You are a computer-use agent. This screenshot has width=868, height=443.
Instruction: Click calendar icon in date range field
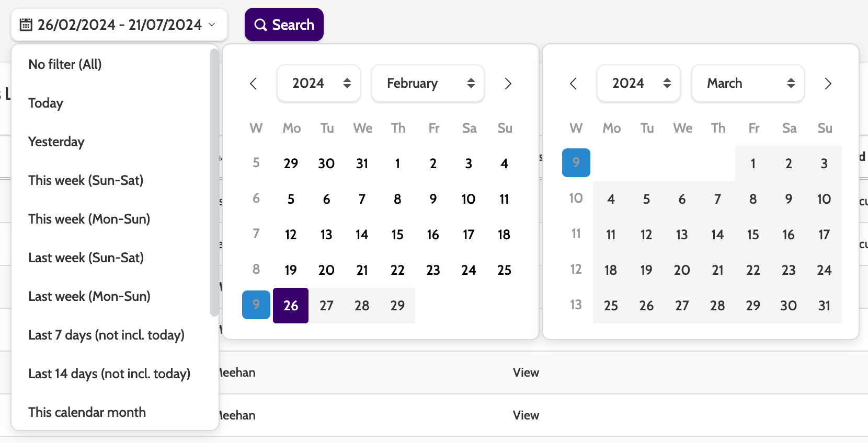coord(26,25)
